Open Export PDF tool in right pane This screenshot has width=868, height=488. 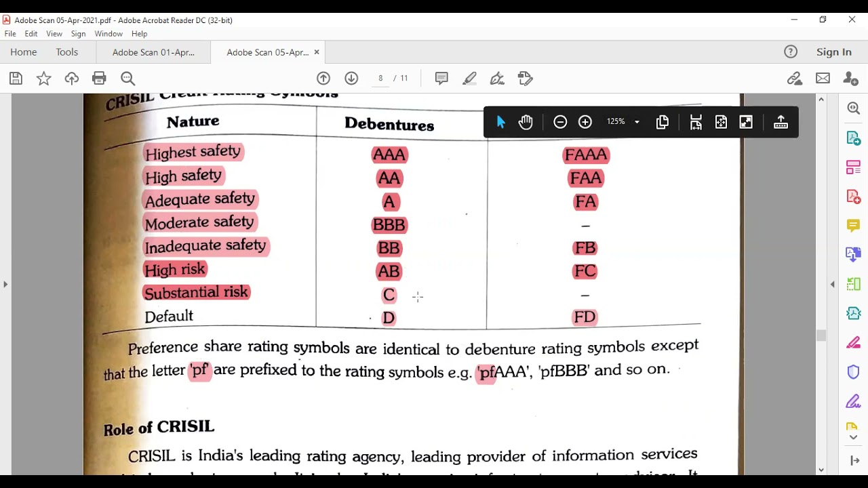(x=853, y=138)
